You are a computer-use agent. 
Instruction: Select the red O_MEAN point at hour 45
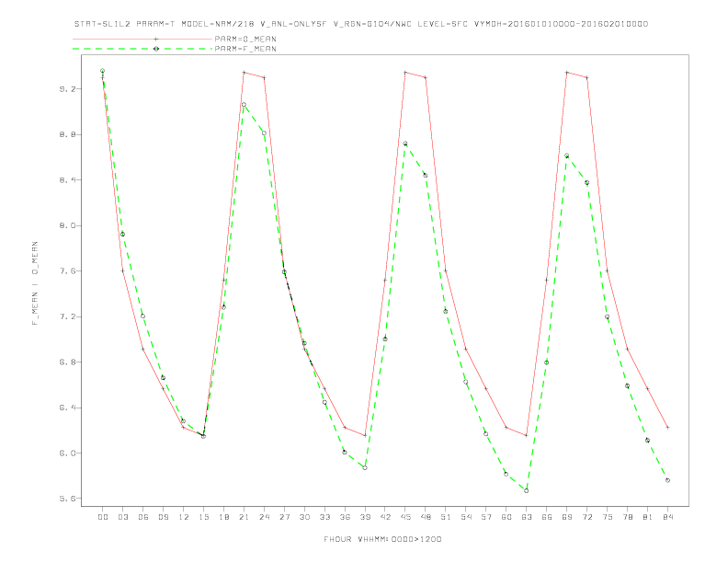(405, 72)
